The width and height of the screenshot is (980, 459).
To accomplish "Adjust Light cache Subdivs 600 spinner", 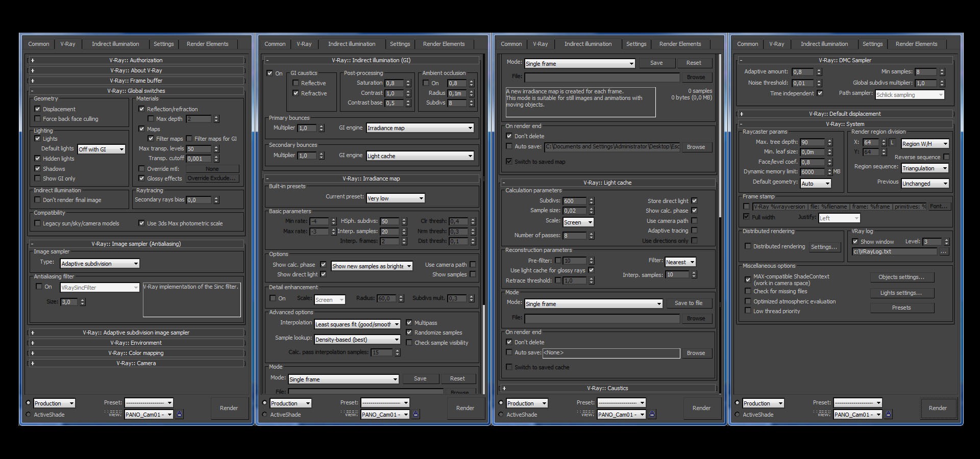I will tap(591, 201).
